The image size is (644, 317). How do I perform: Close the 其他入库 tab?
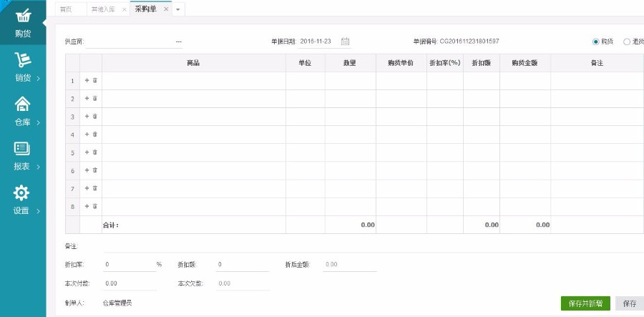124,9
